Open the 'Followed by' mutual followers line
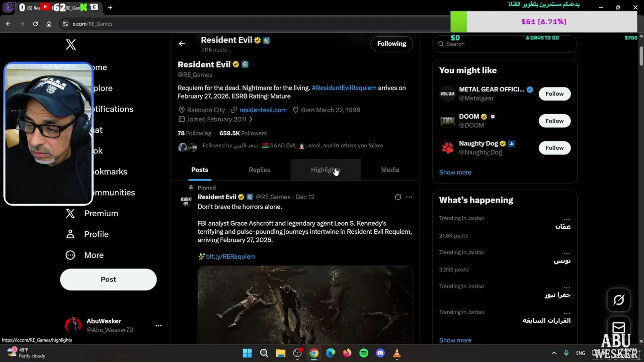 click(293, 145)
